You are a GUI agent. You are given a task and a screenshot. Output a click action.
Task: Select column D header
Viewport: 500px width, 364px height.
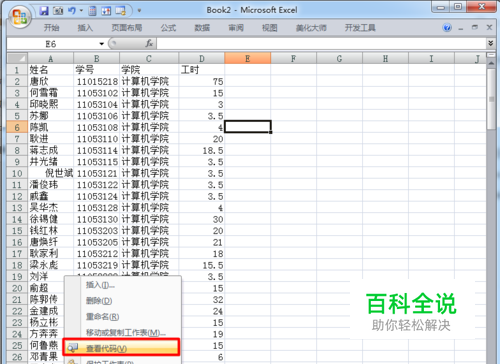pyautogui.click(x=202, y=59)
